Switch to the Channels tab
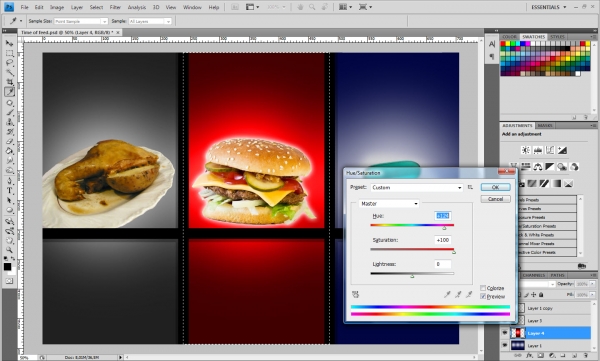 [x=533, y=275]
